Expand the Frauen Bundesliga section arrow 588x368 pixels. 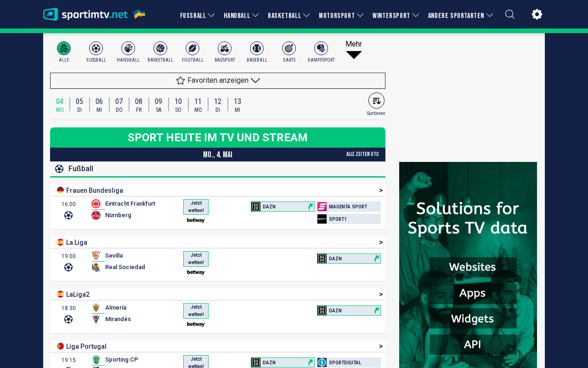[x=381, y=190]
